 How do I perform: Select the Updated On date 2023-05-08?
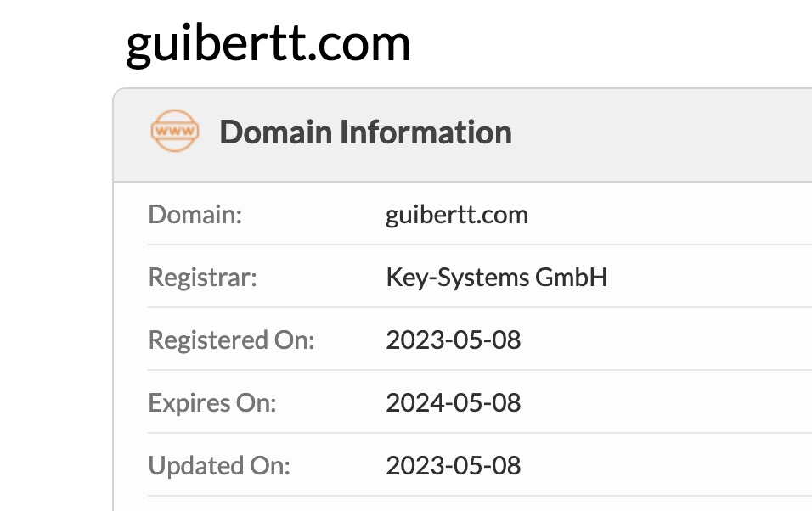[x=454, y=465]
